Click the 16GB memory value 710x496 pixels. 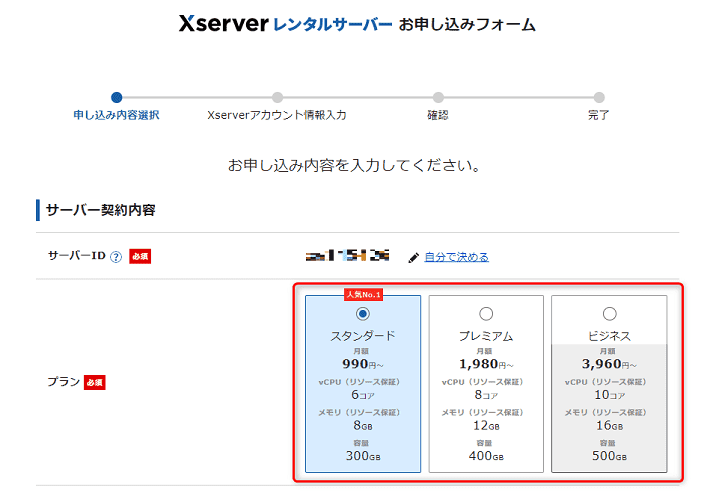click(609, 425)
